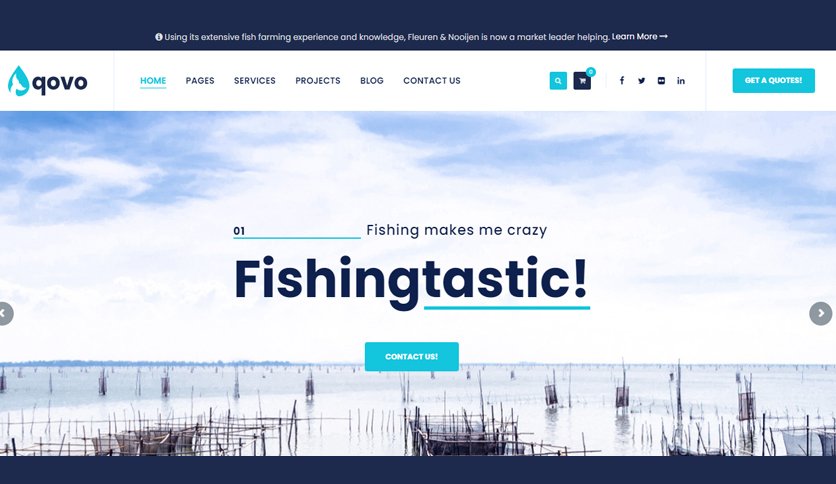Visit the Facebook social icon

pos(622,80)
